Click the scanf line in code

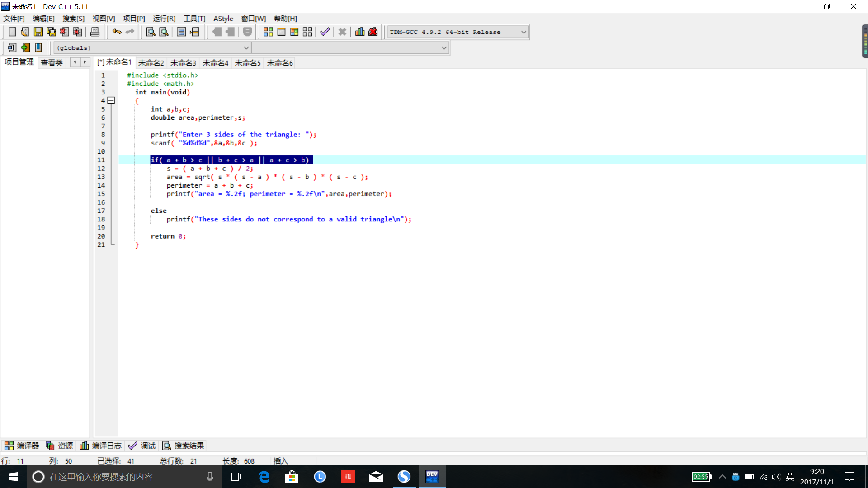(x=204, y=143)
